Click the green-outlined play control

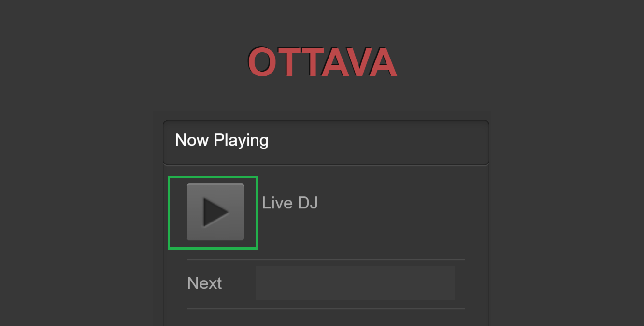215,212
